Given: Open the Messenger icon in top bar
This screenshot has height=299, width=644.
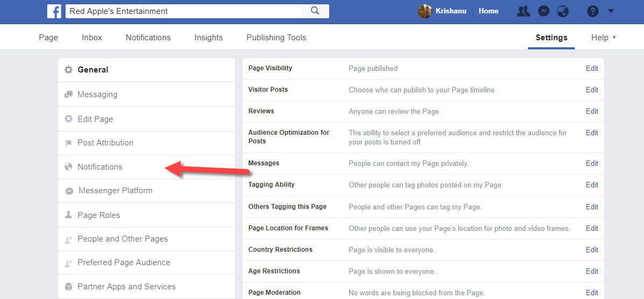Looking at the screenshot, I should pos(544,11).
